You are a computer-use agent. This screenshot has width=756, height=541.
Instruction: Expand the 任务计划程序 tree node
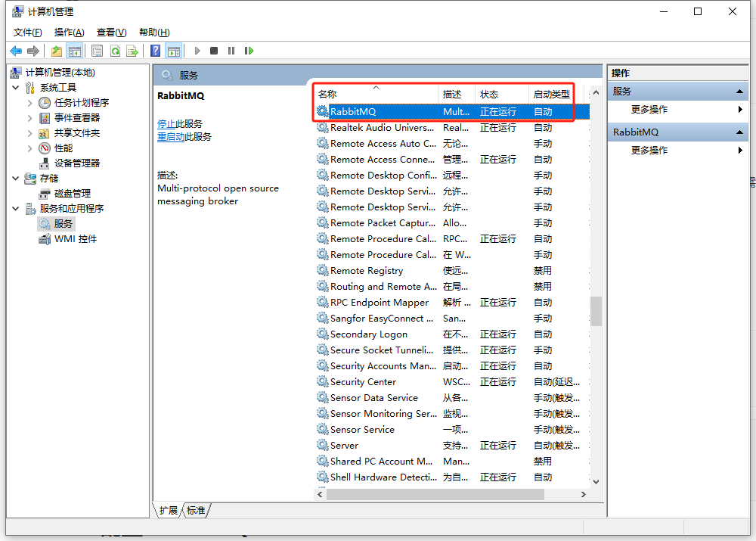tap(30, 103)
